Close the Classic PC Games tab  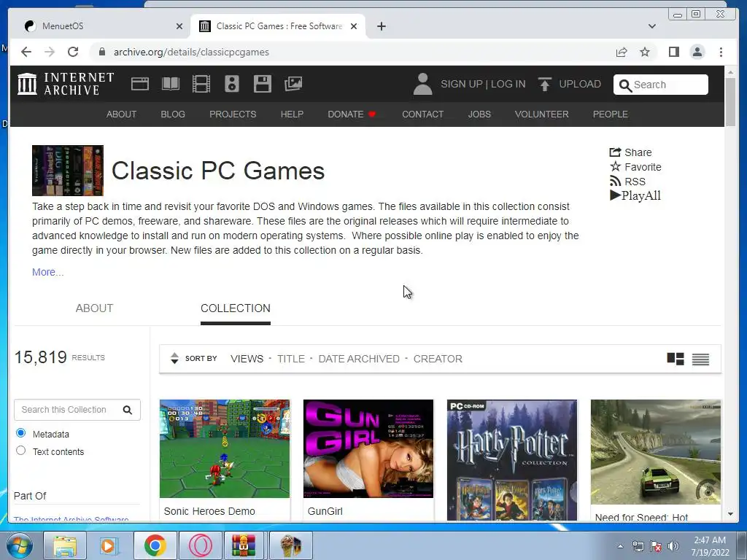click(354, 26)
